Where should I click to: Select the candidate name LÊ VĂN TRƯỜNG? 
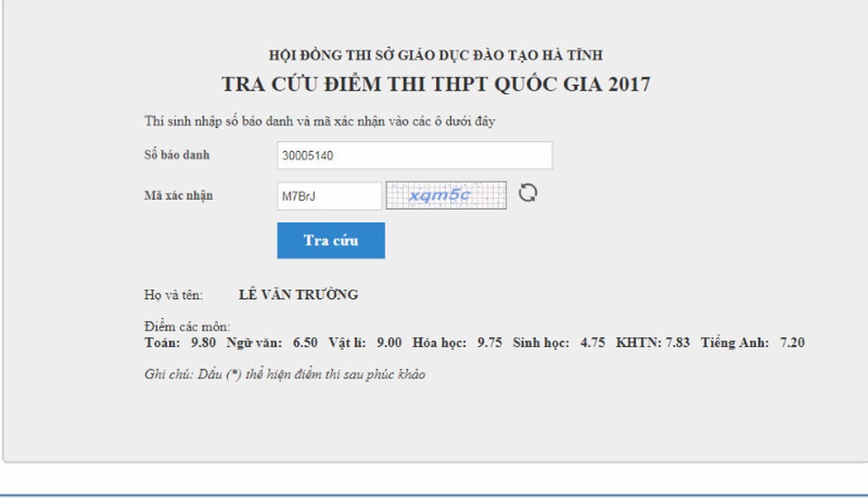298,295
